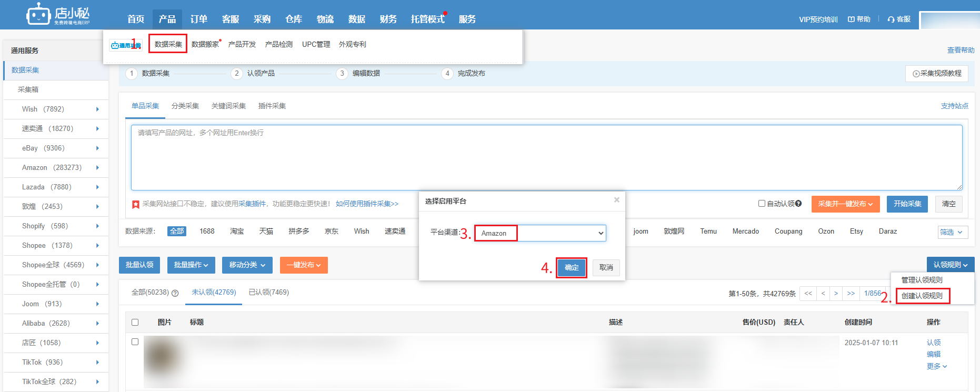Filter data source by Temu
The image size is (980, 392).
pyautogui.click(x=708, y=231)
